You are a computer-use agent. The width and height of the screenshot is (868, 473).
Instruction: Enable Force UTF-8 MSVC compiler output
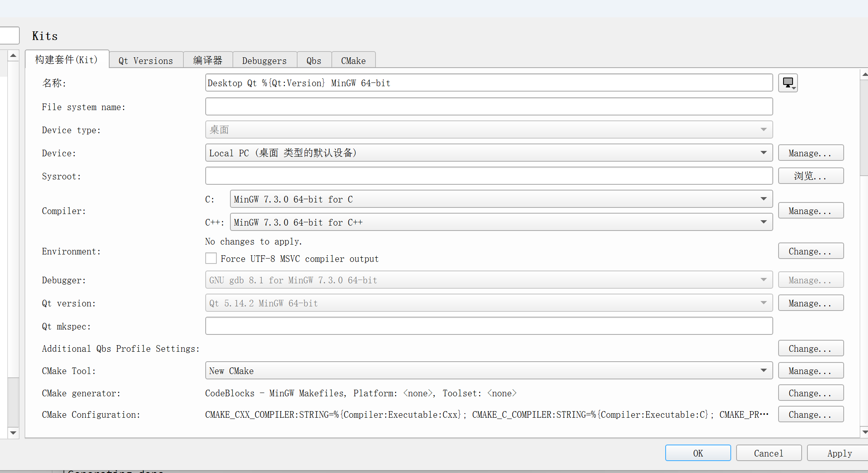(x=211, y=259)
